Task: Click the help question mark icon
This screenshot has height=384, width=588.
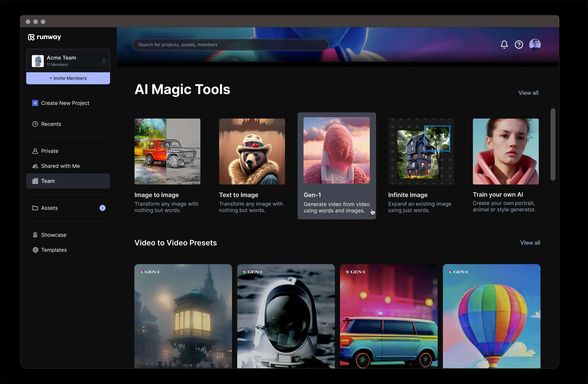Action: point(519,45)
